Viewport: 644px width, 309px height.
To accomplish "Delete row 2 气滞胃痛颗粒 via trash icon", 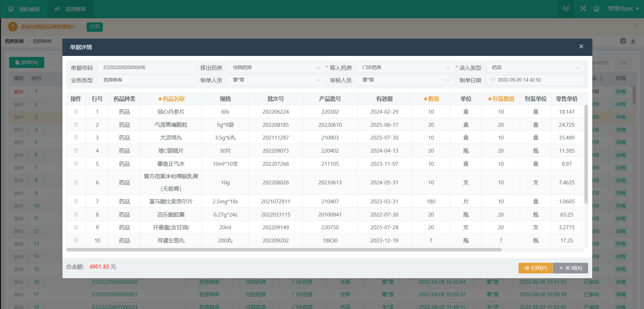I will [76, 125].
